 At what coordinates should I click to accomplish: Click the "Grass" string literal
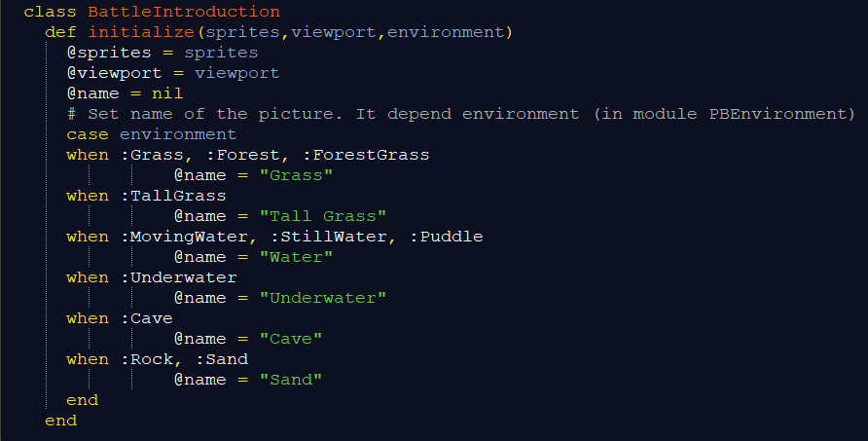coord(296,175)
